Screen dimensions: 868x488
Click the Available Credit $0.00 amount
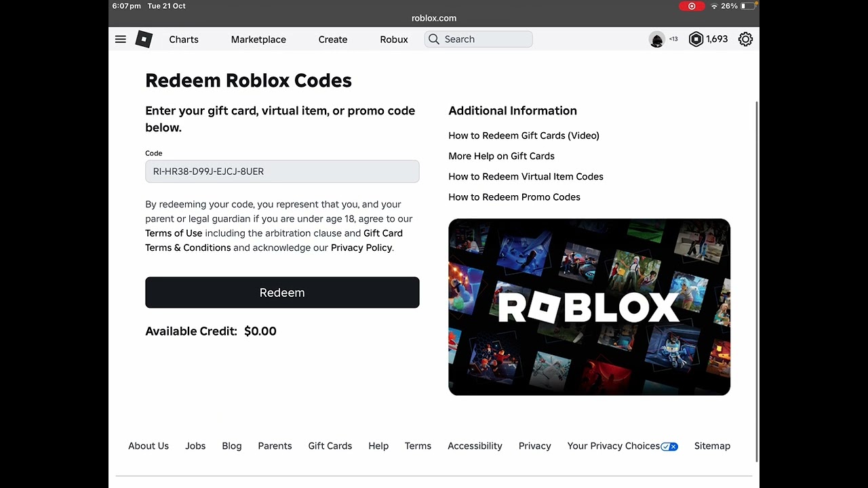(260, 331)
